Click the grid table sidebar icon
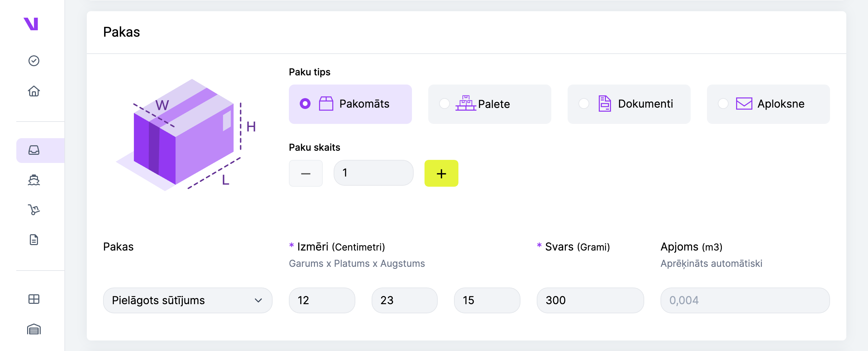868x351 pixels. [x=34, y=299]
